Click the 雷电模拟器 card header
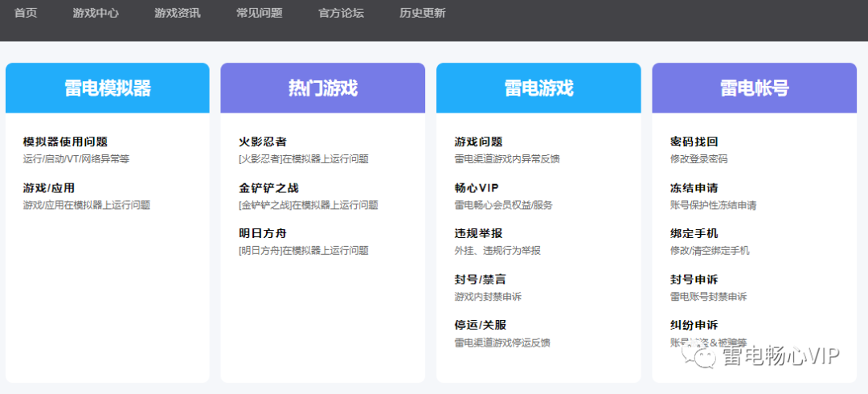 pyautogui.click(x=108, y=88)
